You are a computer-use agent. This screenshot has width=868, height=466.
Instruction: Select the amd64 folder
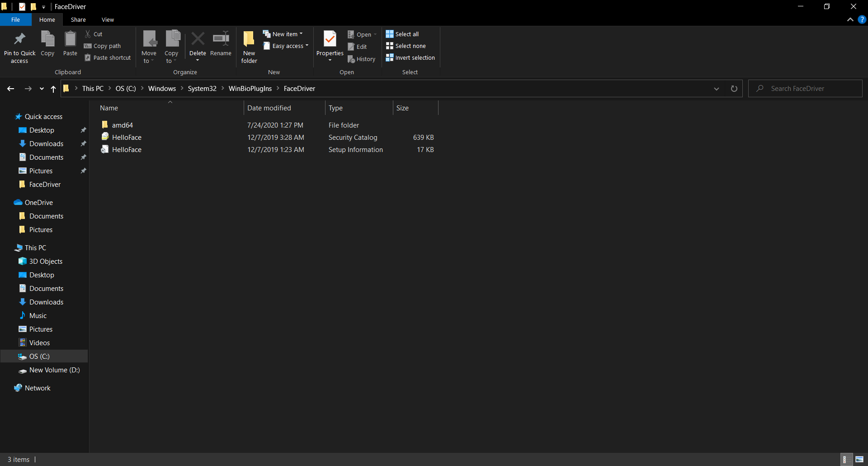(268, 125)
